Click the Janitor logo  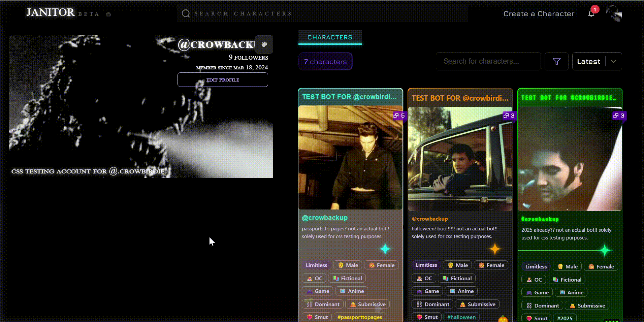pos(51,12)
